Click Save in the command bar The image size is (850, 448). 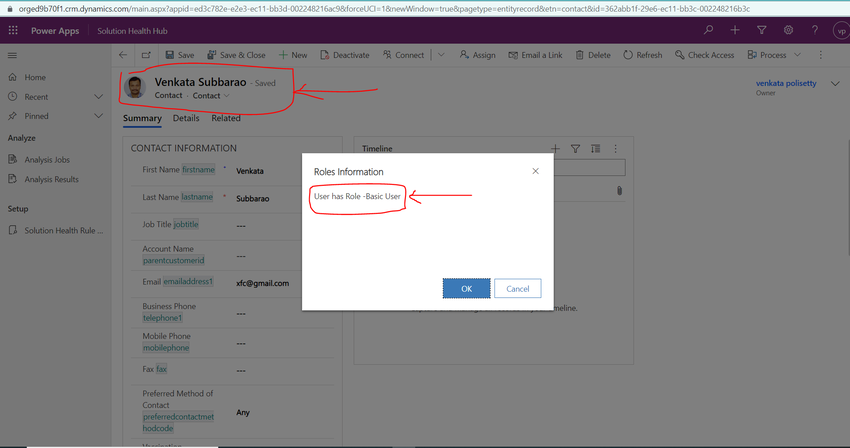point(179,55)
